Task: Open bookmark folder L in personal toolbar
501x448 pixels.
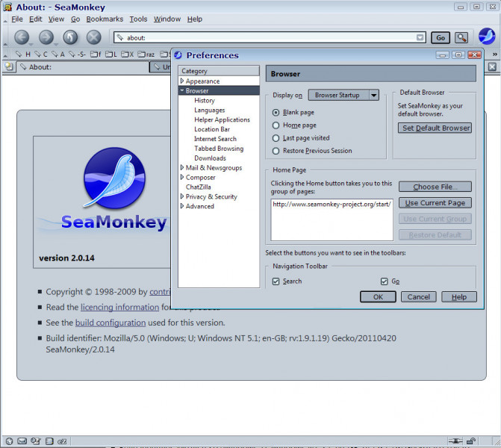Action: pyautogui.click(x=111, y=55)
